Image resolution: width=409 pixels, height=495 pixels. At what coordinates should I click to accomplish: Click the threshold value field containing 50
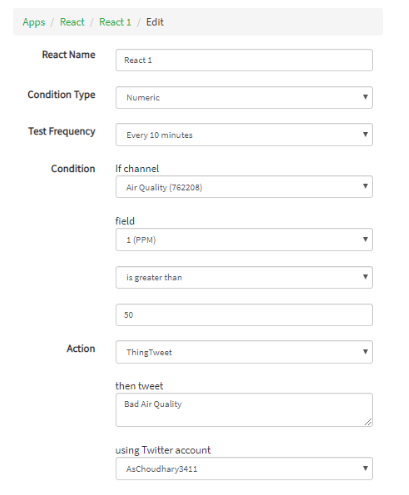tap(244, 315)
